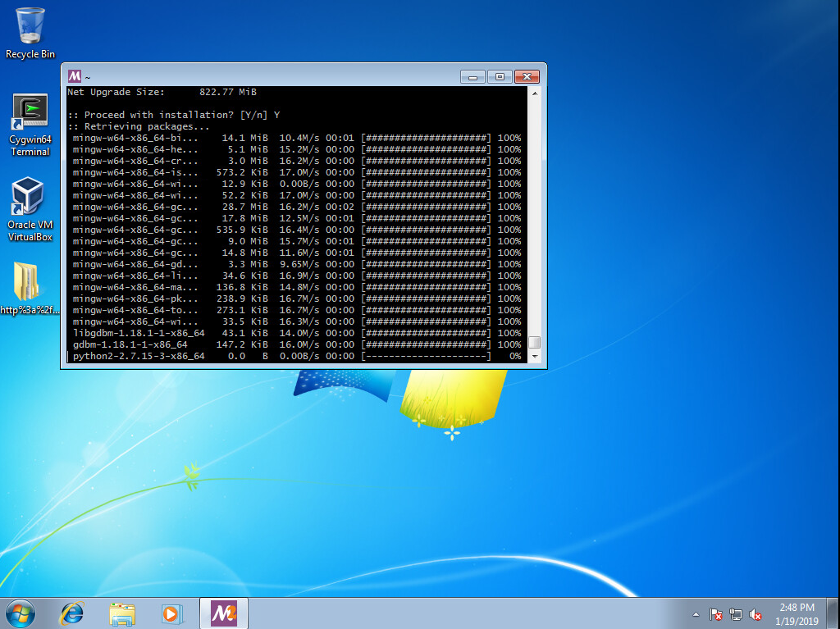The height and width of the screenshot is (629, 840).
Task: Click the MSYS2 terminal taskbar button
Action: tap(223, 613)
